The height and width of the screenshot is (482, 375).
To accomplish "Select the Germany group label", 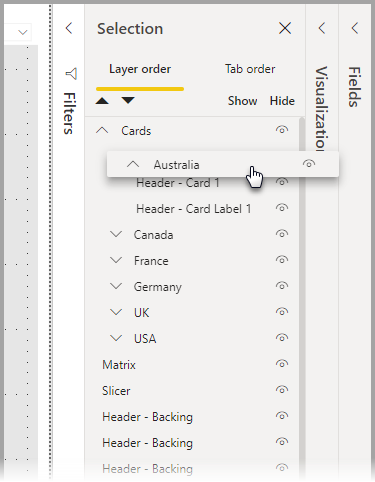I will click(158, 287).
